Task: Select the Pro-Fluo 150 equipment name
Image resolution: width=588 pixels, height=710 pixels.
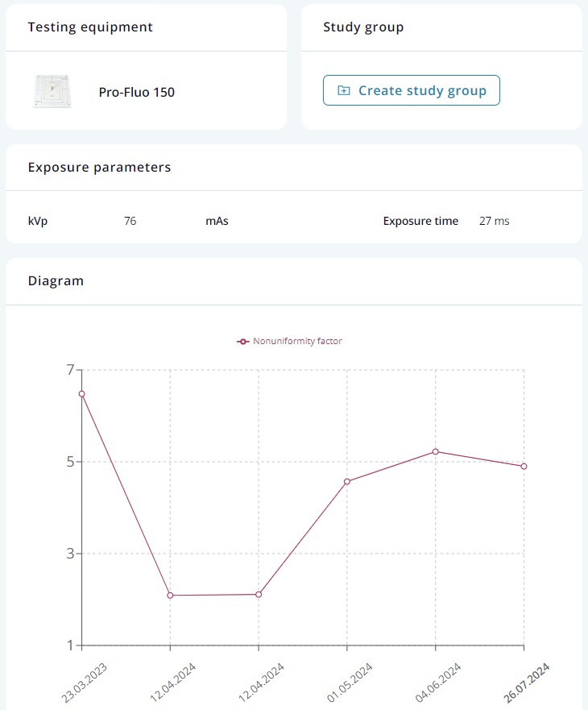Action: 137,92
